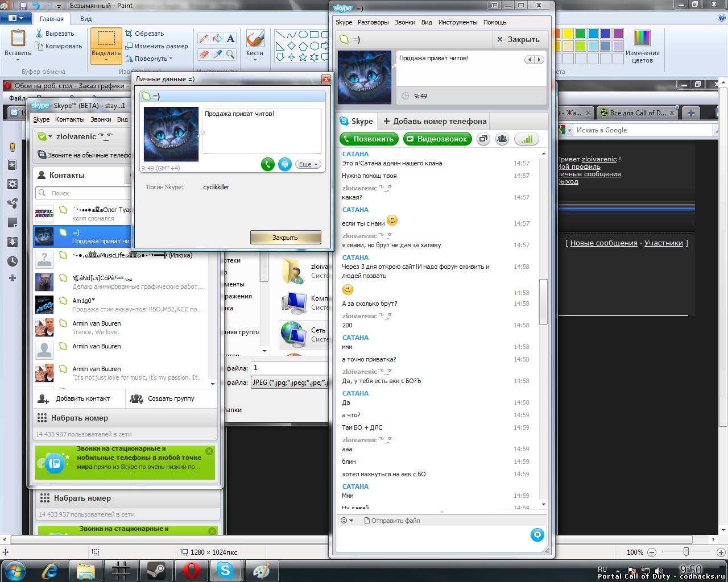This screenshot has height=582, width=728.
Task: Click the green call button in profile dialog
Action: click(x=268, y=164)
